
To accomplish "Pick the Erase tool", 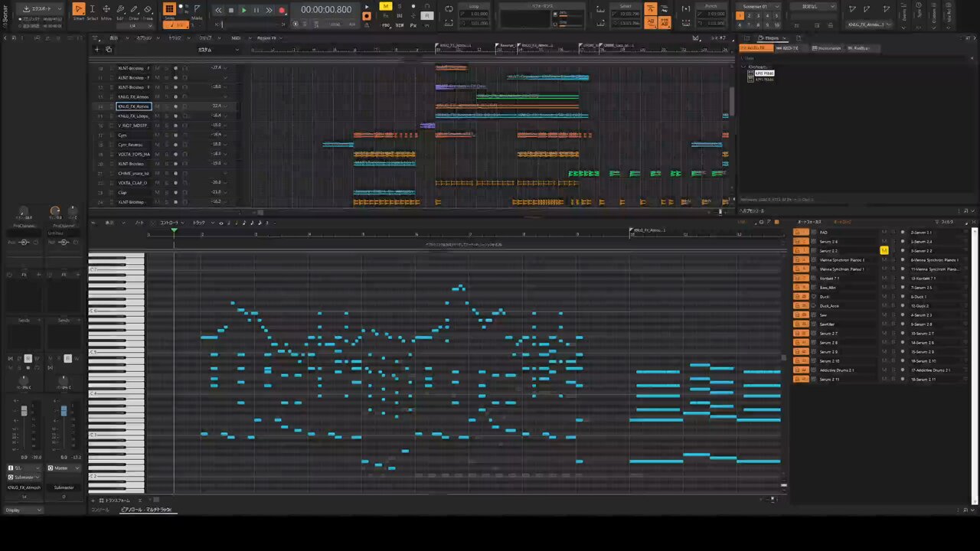I will click(x=148, y=10).
